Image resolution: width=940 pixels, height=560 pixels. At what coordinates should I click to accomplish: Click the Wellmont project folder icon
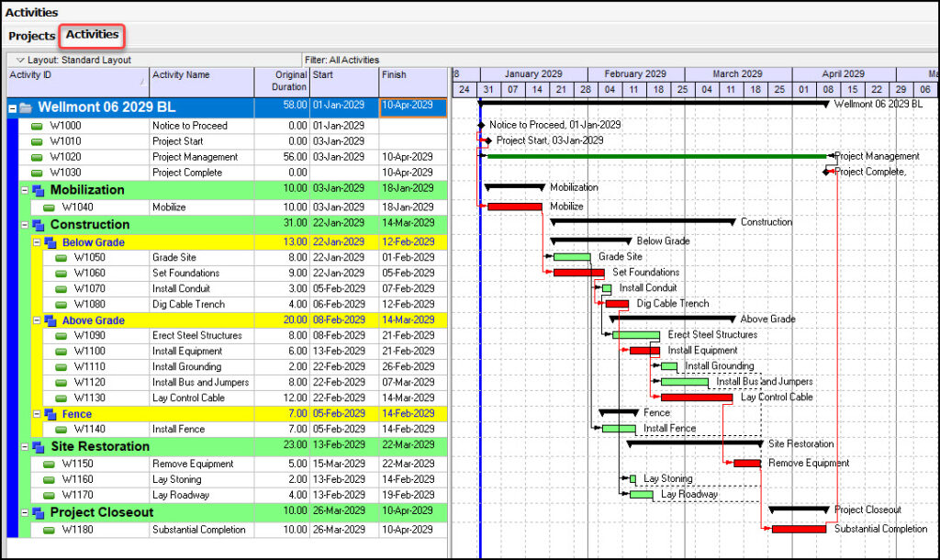click(x=25, y=108)
